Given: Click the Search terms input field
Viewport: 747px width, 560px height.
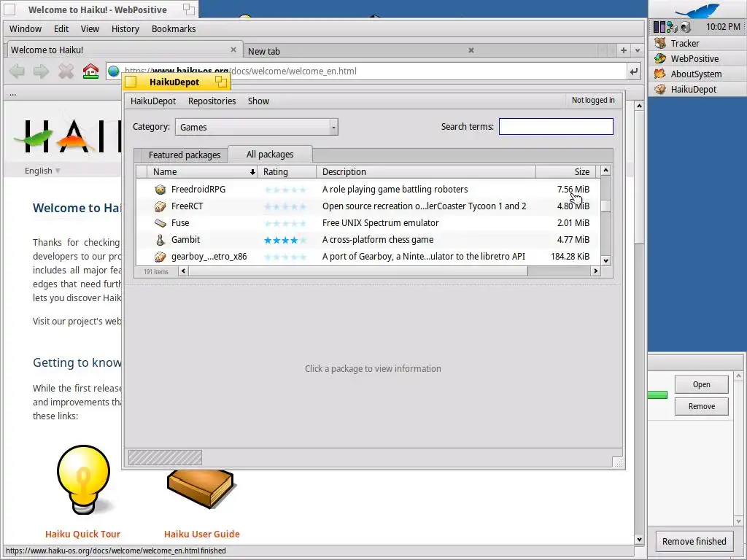Looking at the screenshot, I should point(556,127).
